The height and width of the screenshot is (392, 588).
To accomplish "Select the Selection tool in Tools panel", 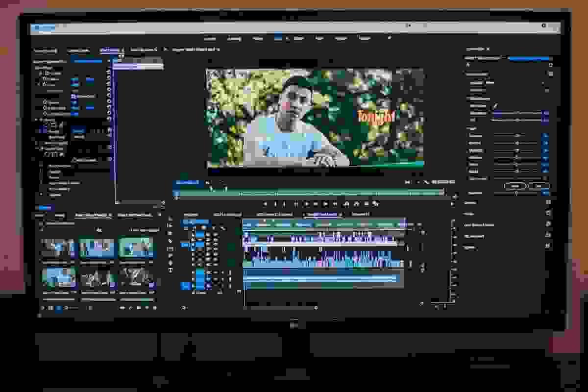I will click(171, 218).
